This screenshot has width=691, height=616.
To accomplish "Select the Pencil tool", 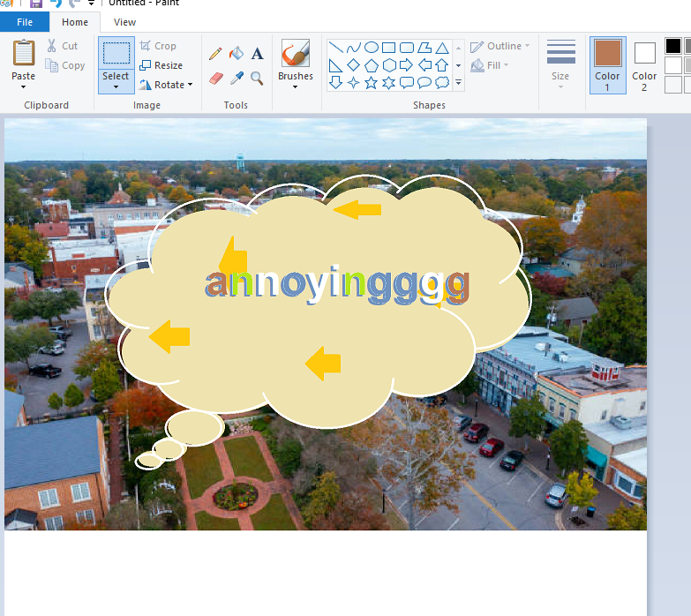I will [x=215, y=54].
